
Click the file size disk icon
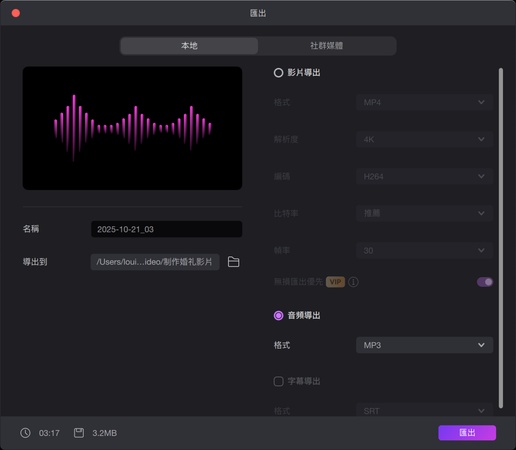[x=79, y=433]
